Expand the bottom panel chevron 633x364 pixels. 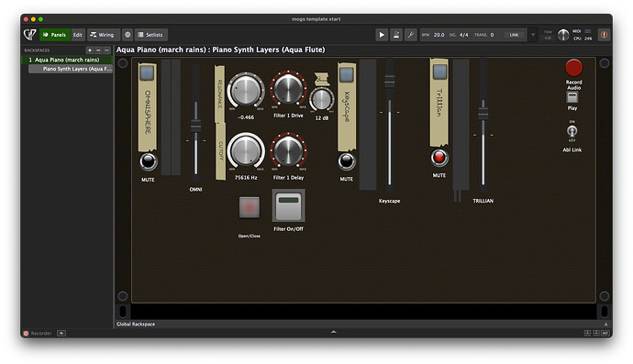[333, 332]
